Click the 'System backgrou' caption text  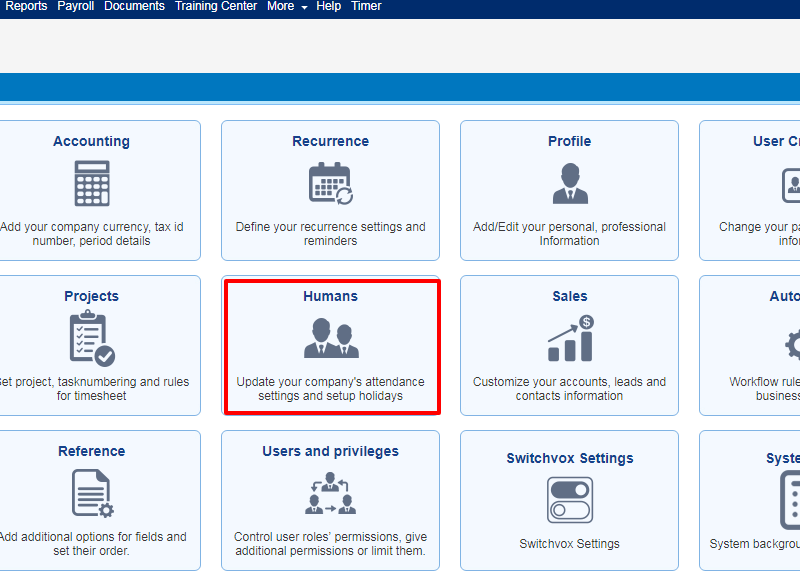pos(755,544)
